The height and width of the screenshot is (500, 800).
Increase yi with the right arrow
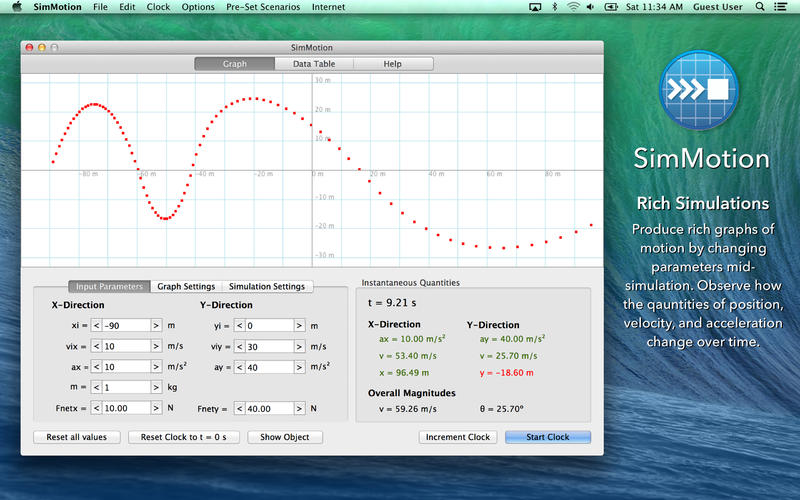click(299, 326)
